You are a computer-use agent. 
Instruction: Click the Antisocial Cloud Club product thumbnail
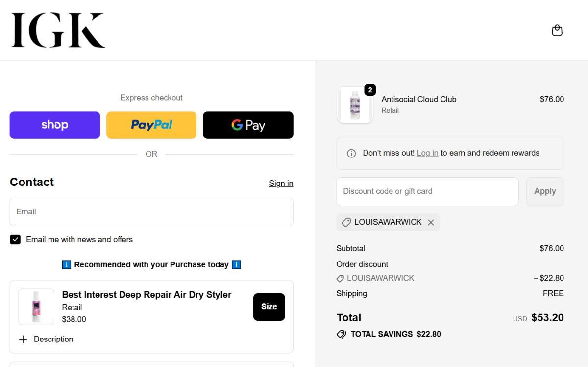(x=355, y=105)
